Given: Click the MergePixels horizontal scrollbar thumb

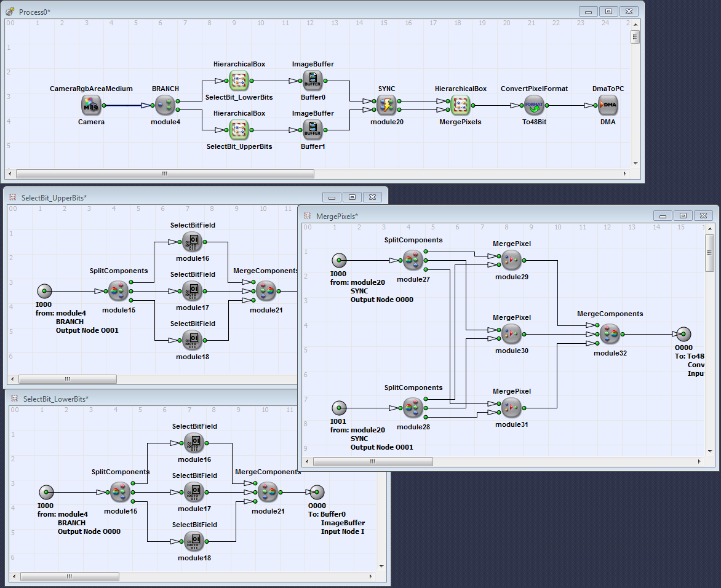Looking at the screenshot, I should [x=373, y=461].
